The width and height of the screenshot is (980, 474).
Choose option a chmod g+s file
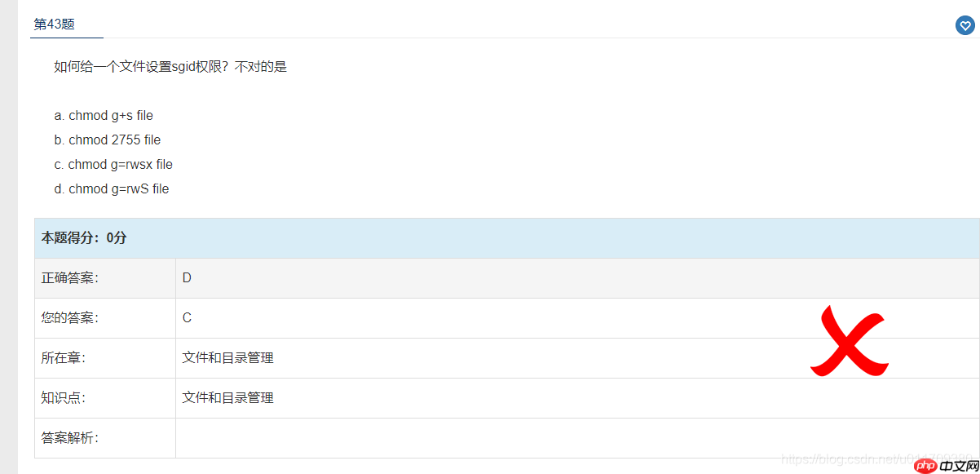click(x=104, y=115)
